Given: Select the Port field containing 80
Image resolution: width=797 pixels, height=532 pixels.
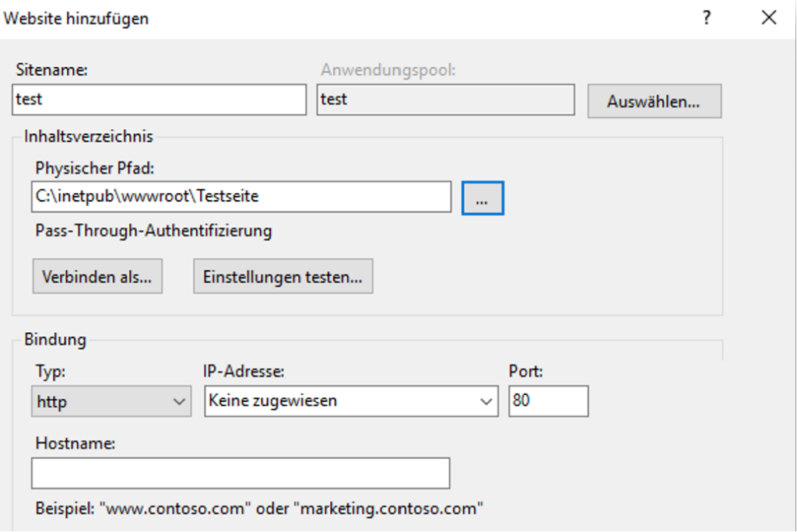Looking at the screenshot, I should click(549, 401).
